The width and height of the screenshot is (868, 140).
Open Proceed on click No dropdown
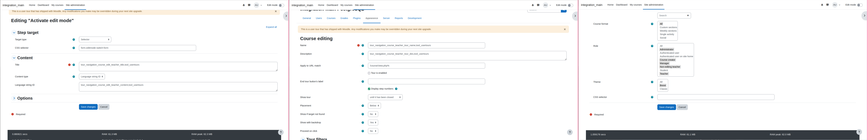373,131
